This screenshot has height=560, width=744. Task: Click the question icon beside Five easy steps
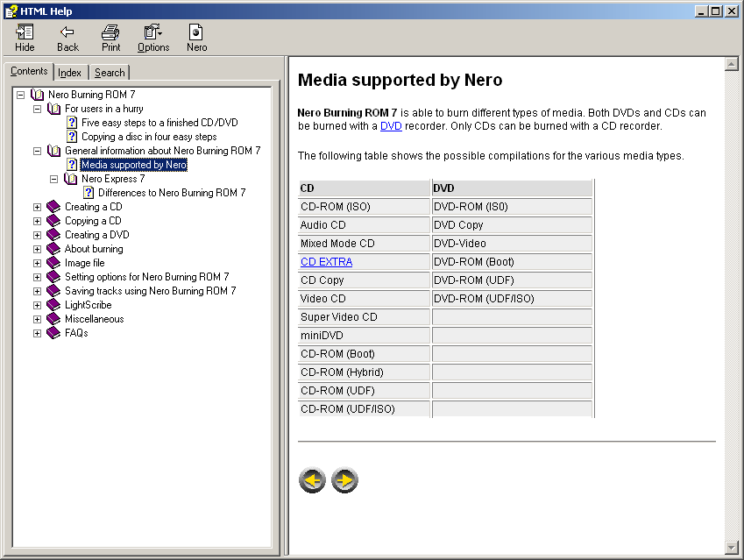[x=72, y=123]
